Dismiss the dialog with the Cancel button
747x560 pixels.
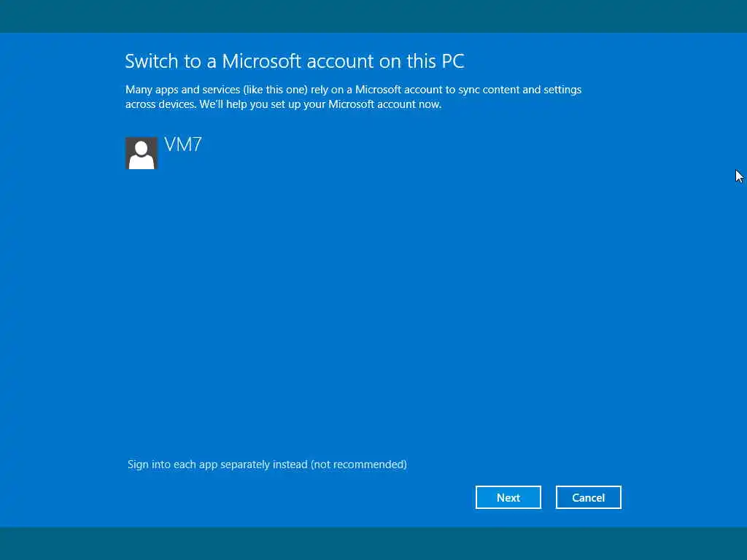[x=588, y=497]
